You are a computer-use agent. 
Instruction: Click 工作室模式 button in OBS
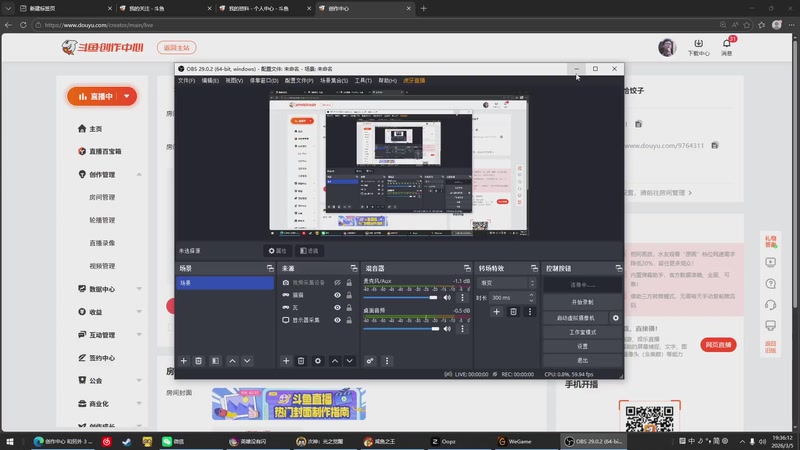[x=583, y=332]
